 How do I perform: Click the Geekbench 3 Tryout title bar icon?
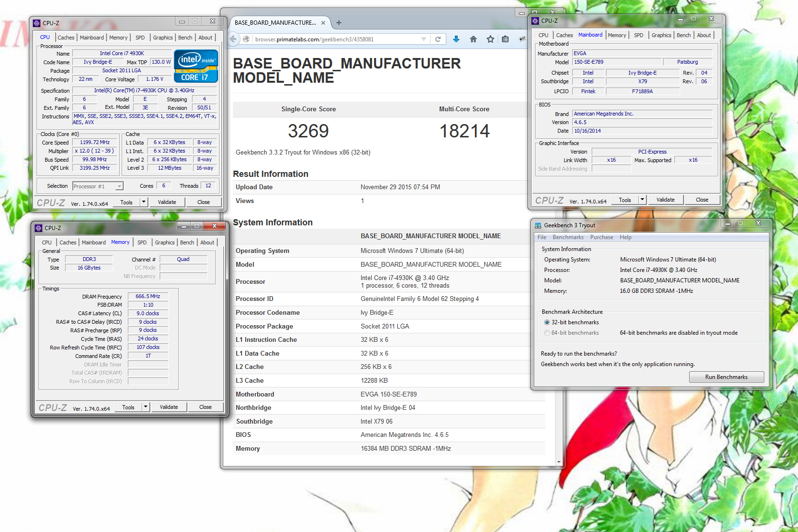[538, 225]
